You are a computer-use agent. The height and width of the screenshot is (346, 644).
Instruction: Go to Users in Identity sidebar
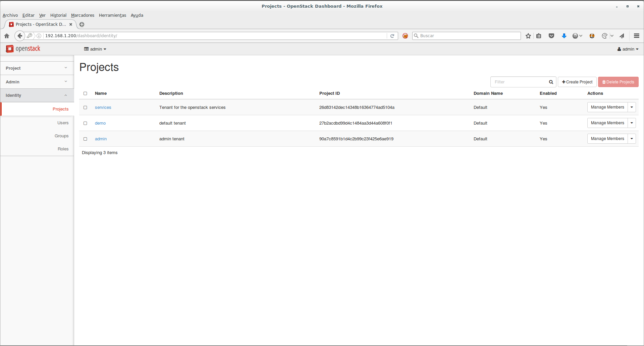pos(63,123)
